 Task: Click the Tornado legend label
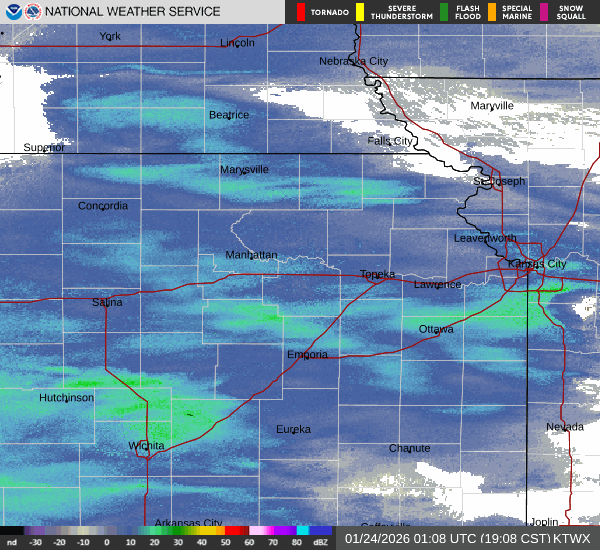coord(330,12)
